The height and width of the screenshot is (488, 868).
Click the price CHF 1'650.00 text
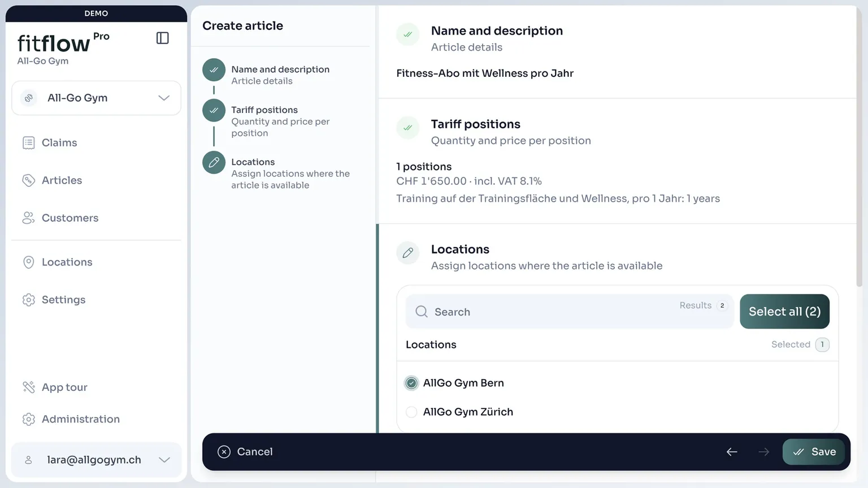point(431,181)
